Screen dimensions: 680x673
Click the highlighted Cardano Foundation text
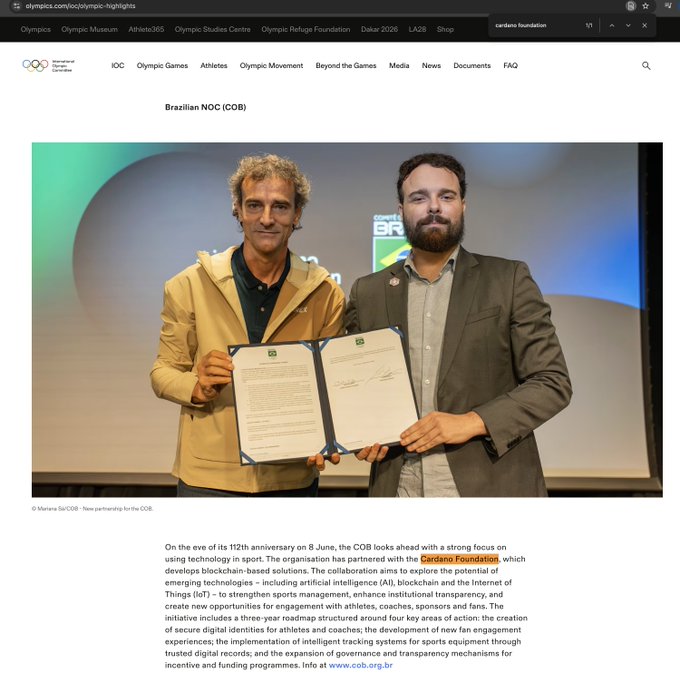click(x=459, y=559)
